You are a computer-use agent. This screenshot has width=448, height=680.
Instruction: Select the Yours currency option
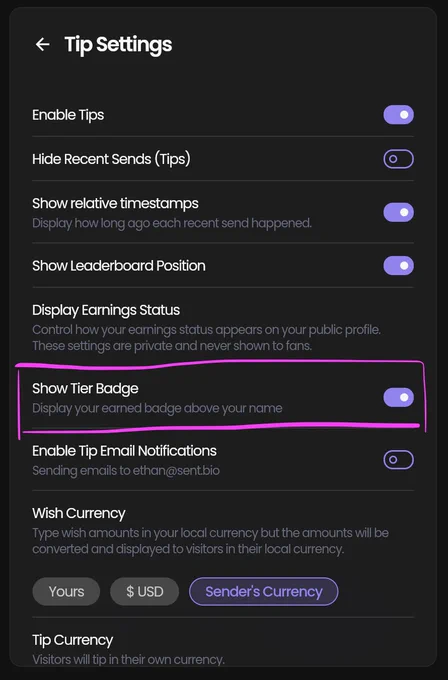(x=66, y=592)
